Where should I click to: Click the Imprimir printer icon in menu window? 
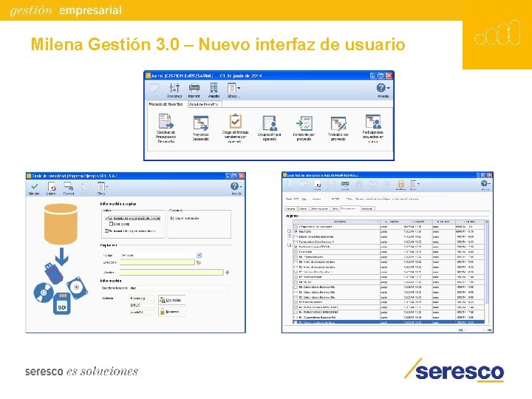tap(194, 88)
